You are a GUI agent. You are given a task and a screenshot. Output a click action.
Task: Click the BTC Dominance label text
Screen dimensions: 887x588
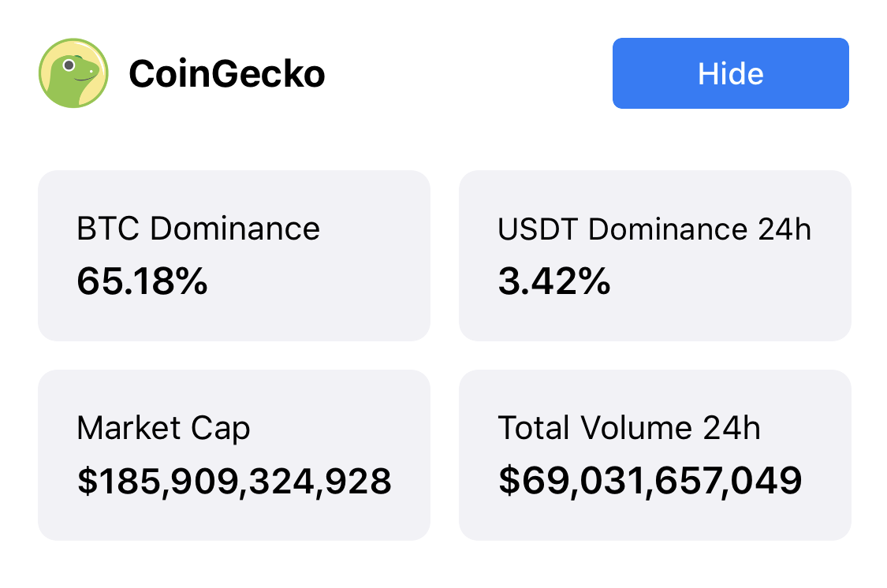point(198,229)
